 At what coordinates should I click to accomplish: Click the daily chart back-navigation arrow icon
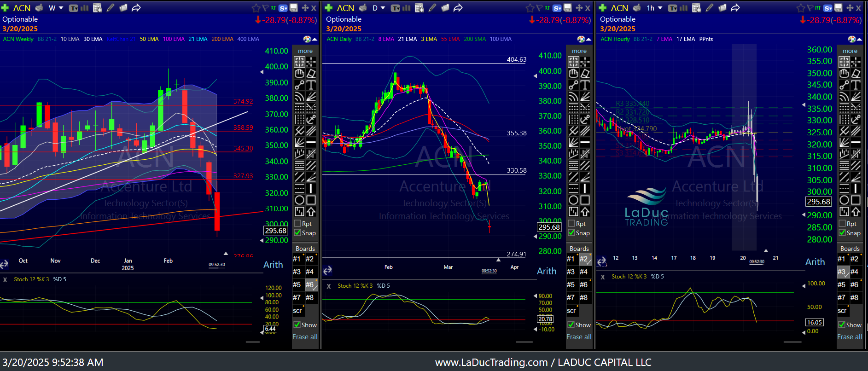pyautogui.click(x=327, y=271)
